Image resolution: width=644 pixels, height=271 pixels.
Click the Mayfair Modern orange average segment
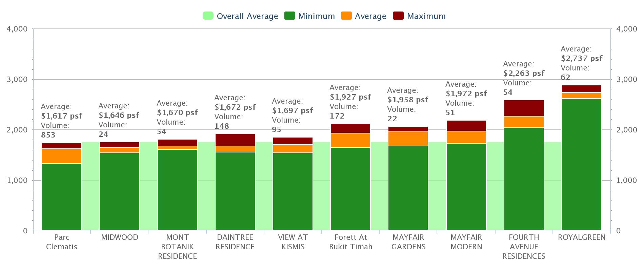click(x=466, y=137)
